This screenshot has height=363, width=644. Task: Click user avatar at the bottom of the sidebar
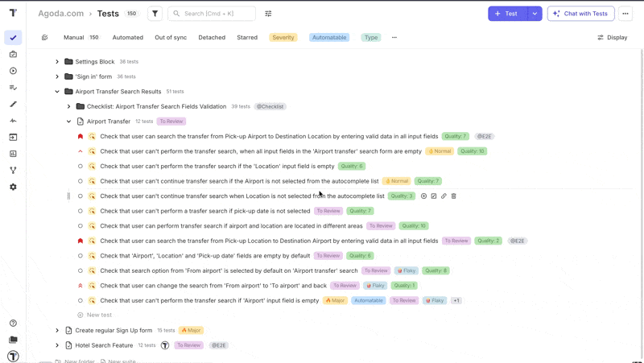(x=13, y=356)
